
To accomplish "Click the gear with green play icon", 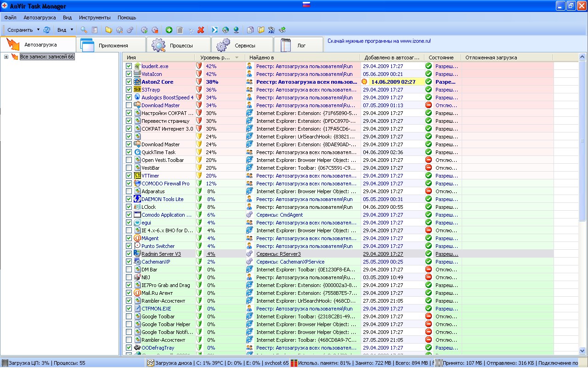I will (144, 30).
